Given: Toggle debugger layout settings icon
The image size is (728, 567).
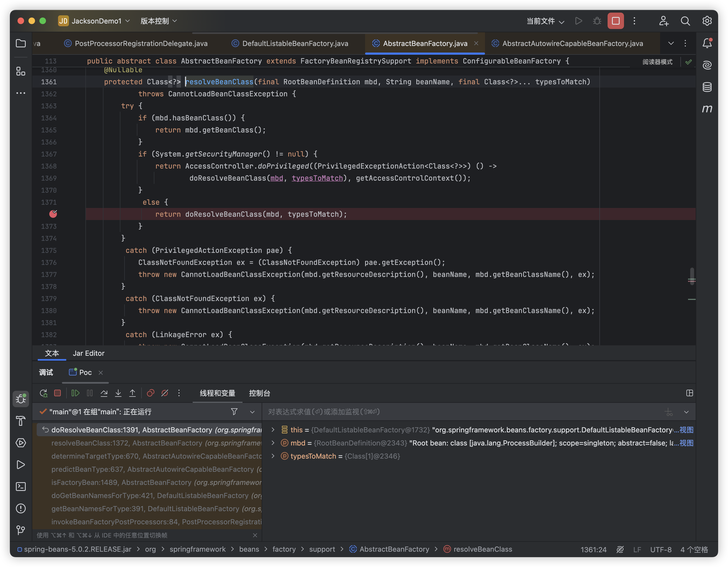Looking at the screenshot, I should pos(690,393).
